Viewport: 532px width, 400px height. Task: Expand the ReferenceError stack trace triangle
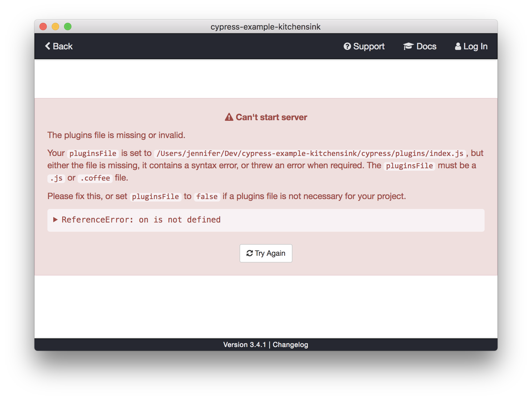pos(55,220)
